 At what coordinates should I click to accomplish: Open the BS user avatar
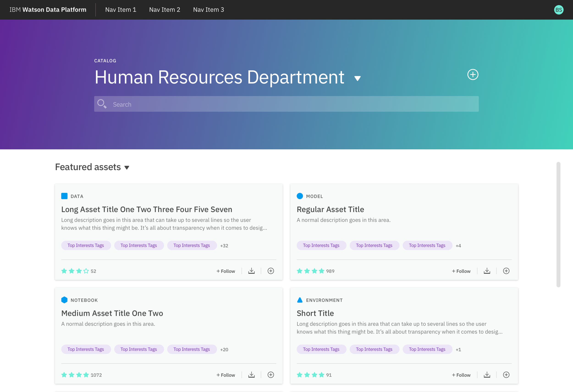559,10
